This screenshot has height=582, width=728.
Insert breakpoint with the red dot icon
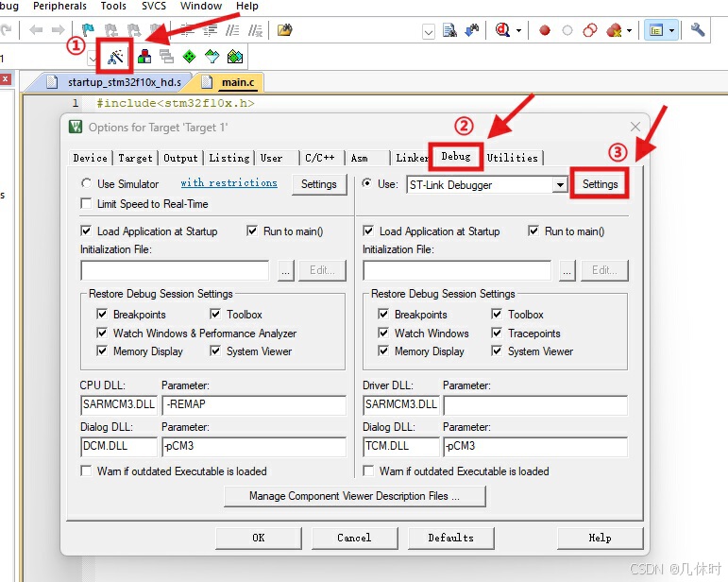545,30
